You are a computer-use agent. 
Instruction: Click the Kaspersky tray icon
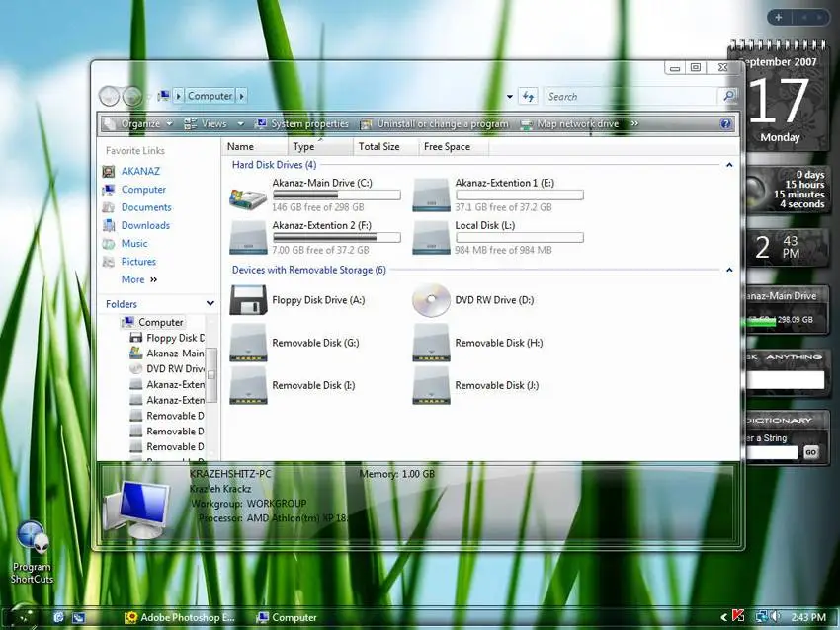pos(737,616)
